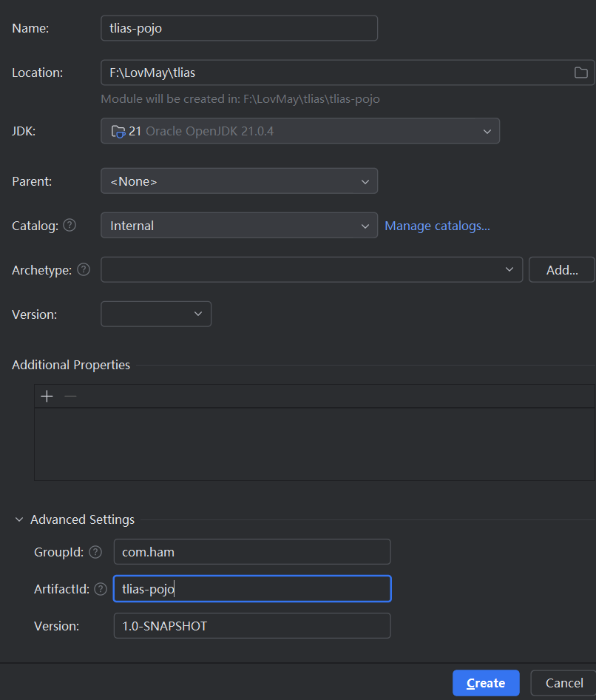Screen dimensions: 596x700
Task: Remove property using the minus icon
Action: [70, 396]
